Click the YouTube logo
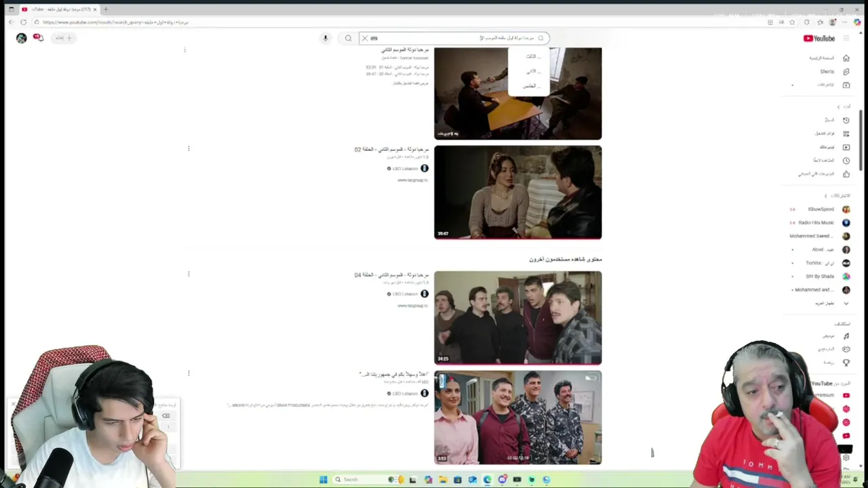Image resolution: width=868 pixels, height=488 pixels. [x=819, y=39]
